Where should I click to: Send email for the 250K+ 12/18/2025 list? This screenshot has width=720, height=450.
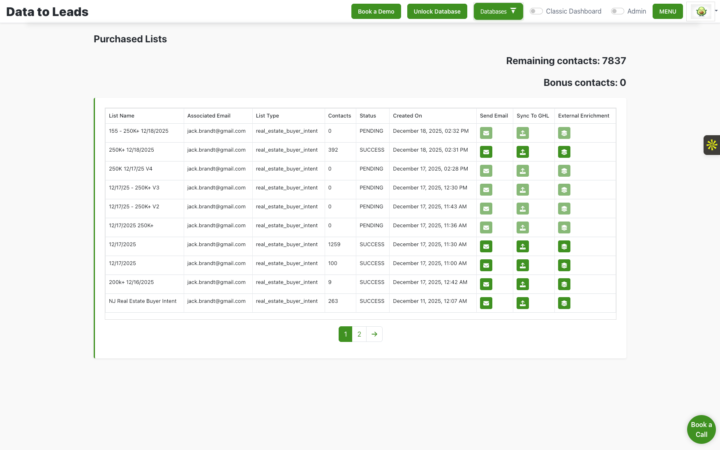point(486,151)
